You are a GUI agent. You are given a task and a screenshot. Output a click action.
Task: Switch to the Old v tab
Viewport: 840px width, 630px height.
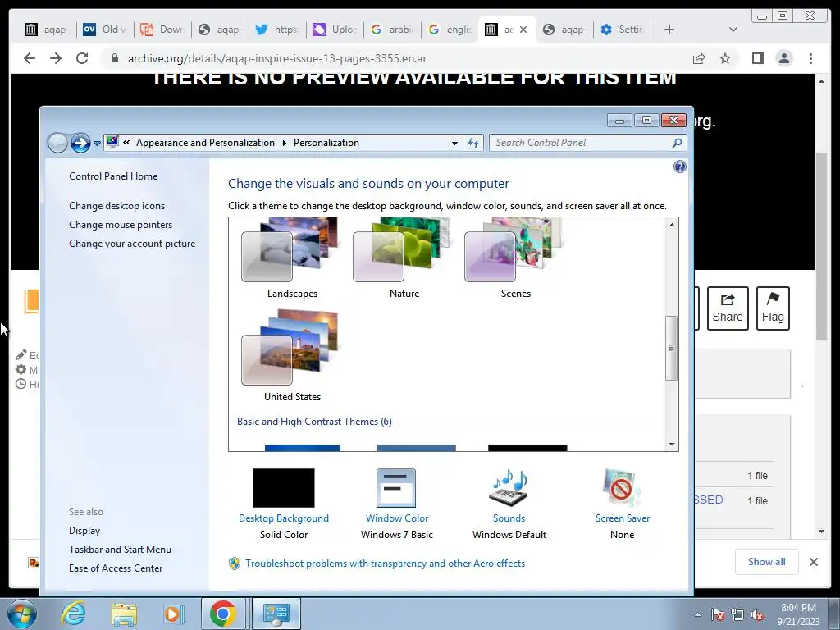(106, 30)
